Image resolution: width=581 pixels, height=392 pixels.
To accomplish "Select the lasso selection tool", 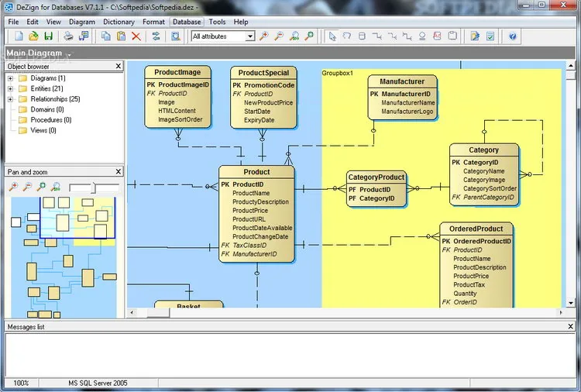I will point(347,36).
